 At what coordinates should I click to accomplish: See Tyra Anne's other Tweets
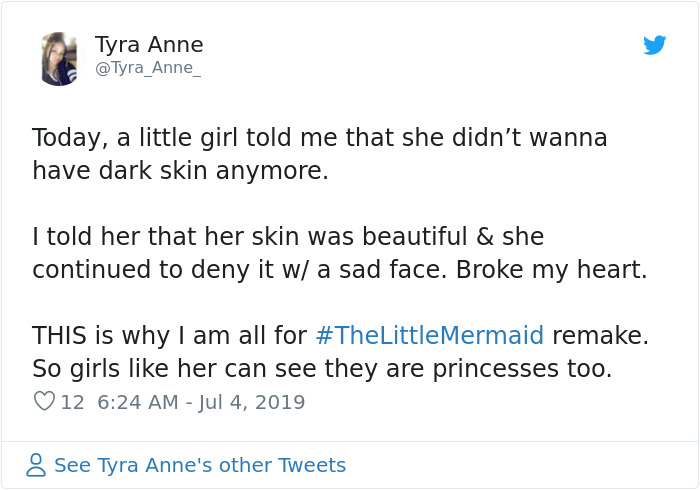pyautogui.click(x=199, y=465)
